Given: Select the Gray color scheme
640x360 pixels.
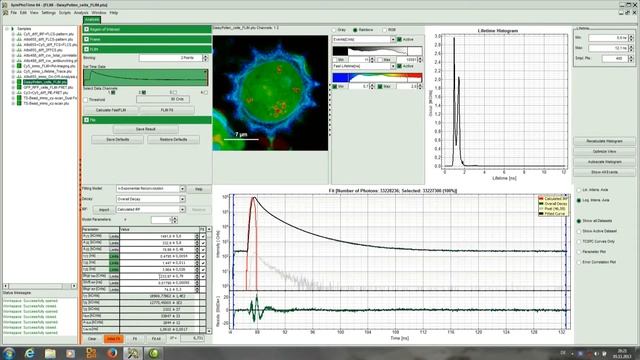Looking at the screenshot, I should click(x=334, y=30).
